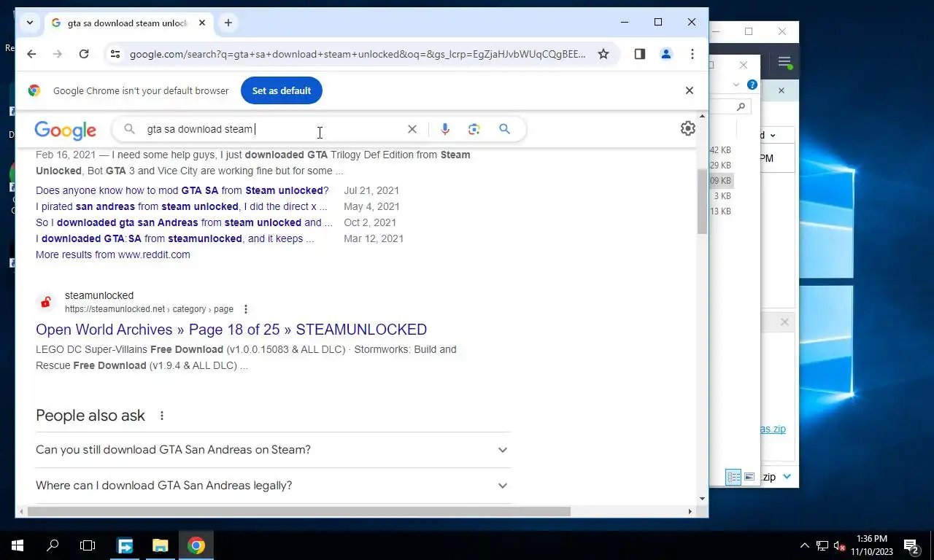Submit search with the magnifier button

pyautogui.click(x=504, y=129)
